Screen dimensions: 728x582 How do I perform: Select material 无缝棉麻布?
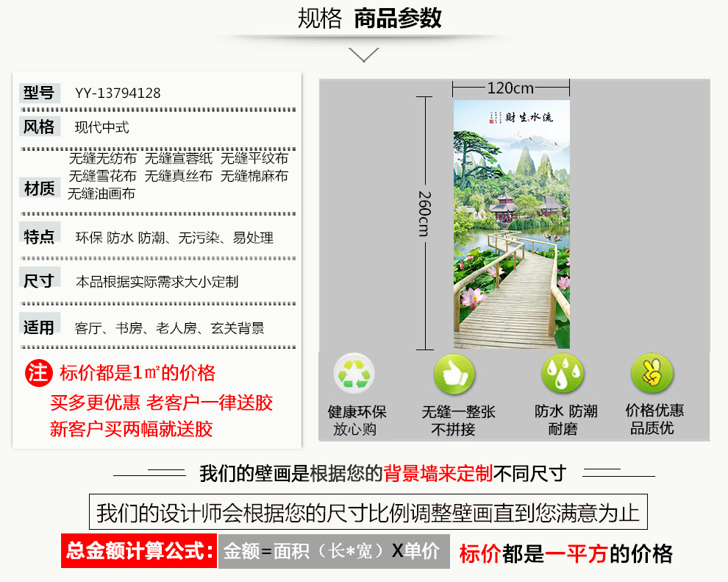[x=254, y=176]
